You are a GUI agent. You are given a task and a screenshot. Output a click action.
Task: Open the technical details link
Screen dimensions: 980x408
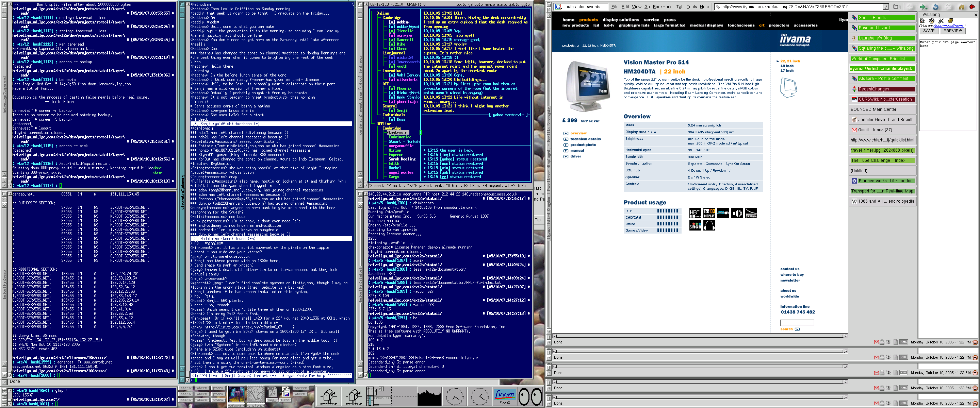[x=585, y=139]
